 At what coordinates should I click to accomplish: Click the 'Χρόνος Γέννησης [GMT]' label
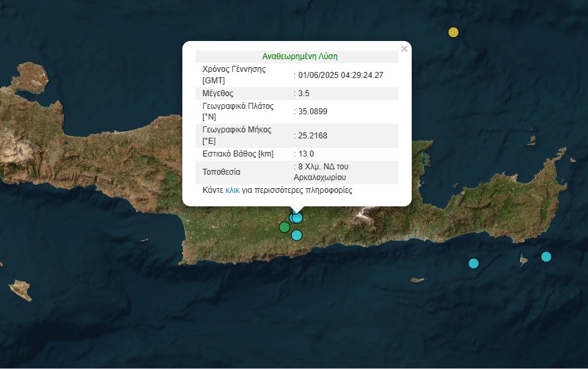[233, 75]
